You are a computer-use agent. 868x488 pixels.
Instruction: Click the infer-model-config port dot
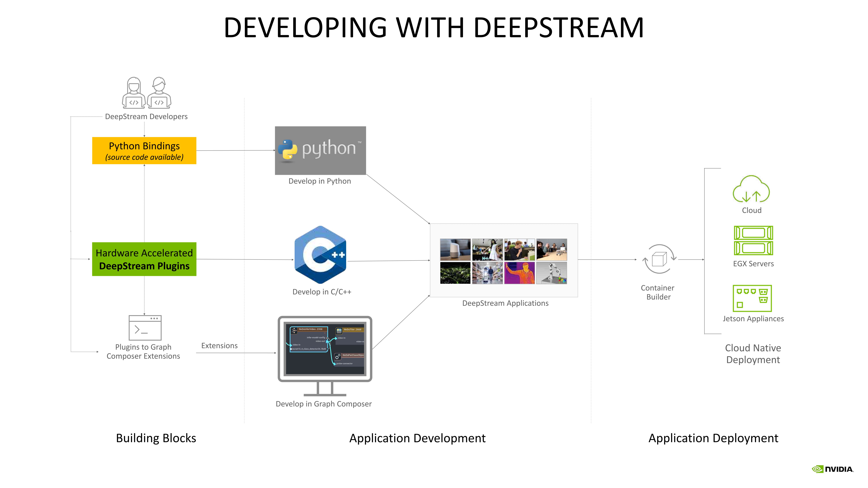[x=327, y=338]
